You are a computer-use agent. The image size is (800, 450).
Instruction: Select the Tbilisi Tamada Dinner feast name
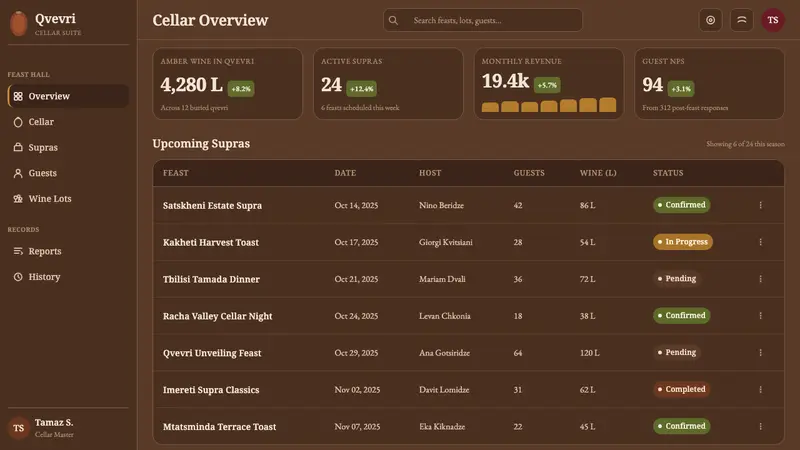coord(211,279)
